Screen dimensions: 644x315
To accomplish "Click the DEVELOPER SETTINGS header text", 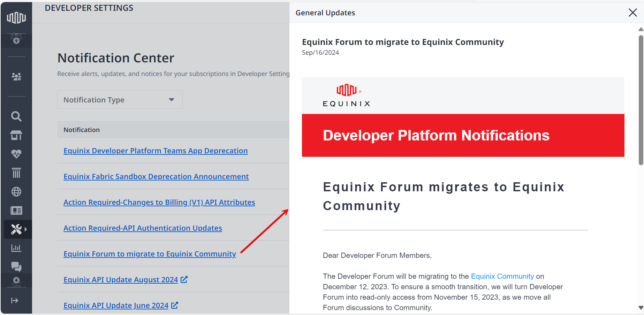I will 89,8.
